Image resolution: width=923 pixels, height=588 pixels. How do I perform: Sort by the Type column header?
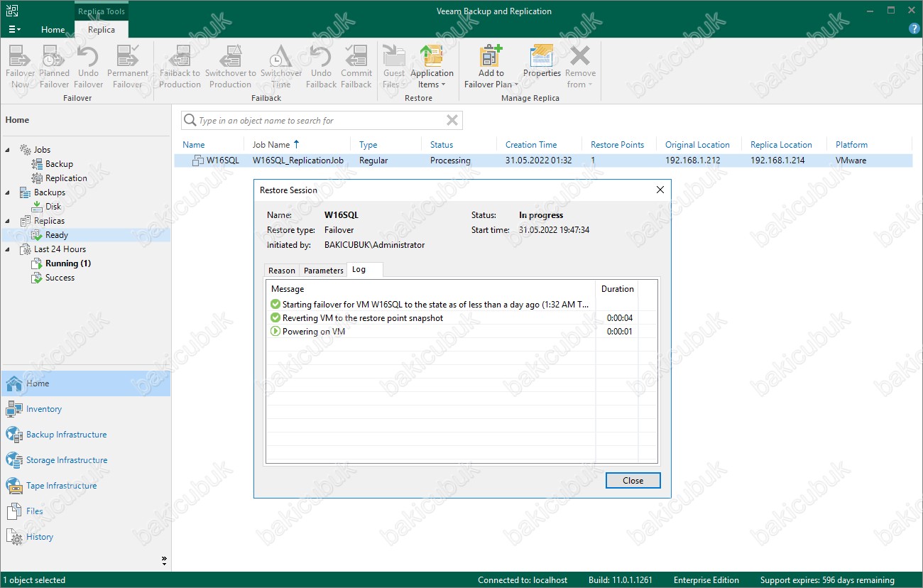(x=368, y=145)
